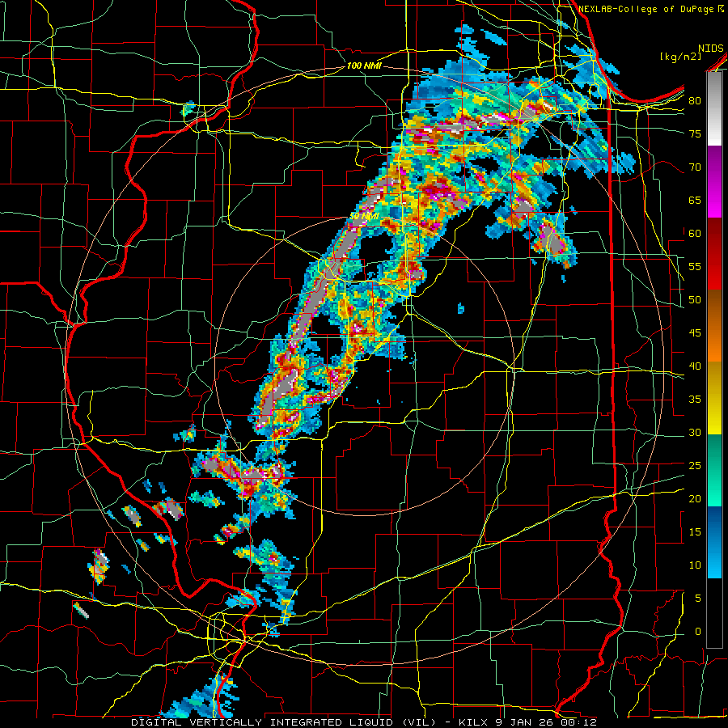
Task: Click the KILX station identifier in caption
Action: pyautogui.click(x=473, y=722)
